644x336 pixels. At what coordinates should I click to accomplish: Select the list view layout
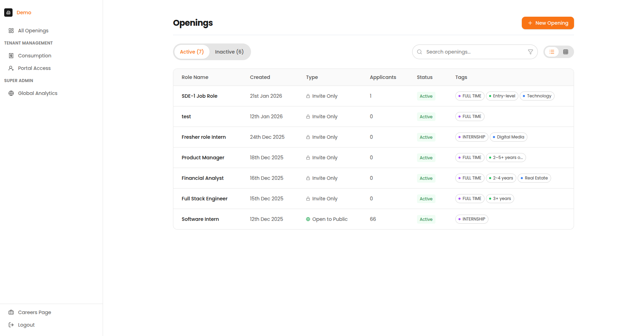pos(552,51)
